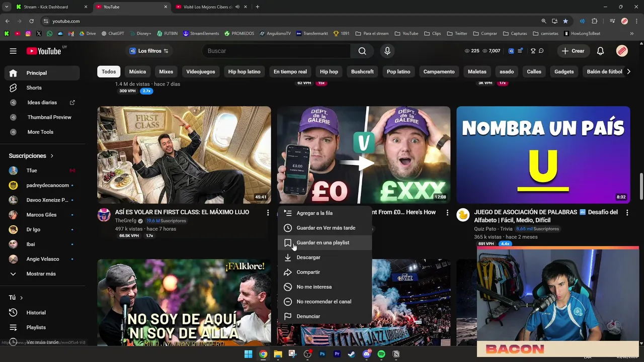Open Los filtros filter toggle
This screenshot has width=644, height=362.
coord(149,51)
